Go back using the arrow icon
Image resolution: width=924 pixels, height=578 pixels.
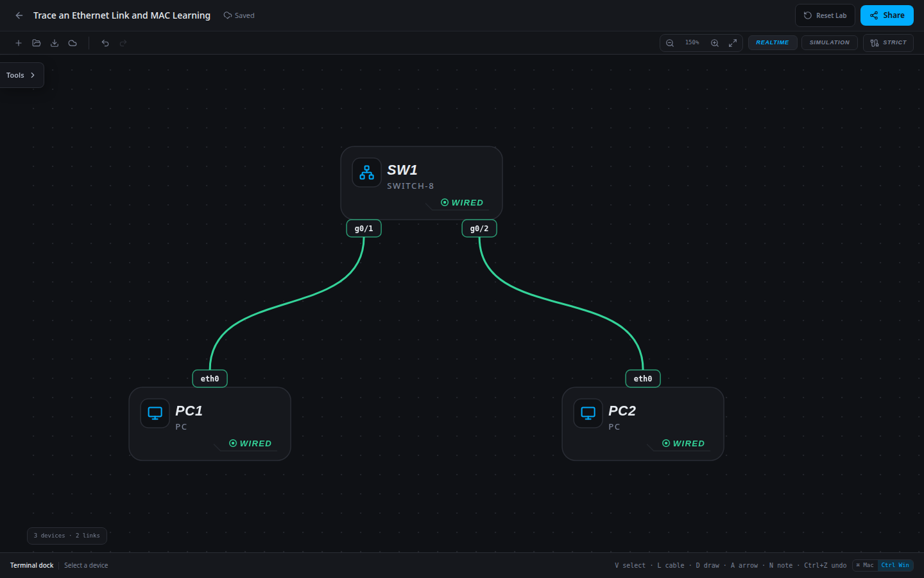pyautogui.click(x=19, y=15)
